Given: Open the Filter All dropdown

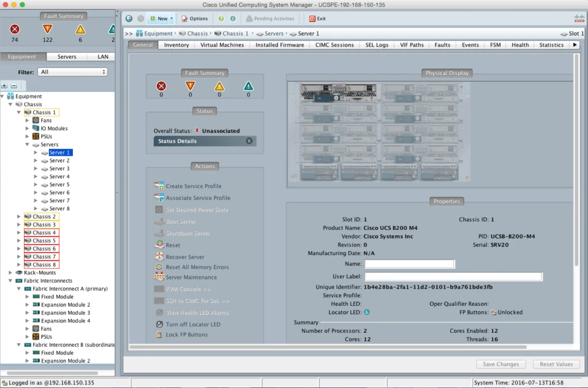Looking at the screenshot, I should (x=73, y=72).
